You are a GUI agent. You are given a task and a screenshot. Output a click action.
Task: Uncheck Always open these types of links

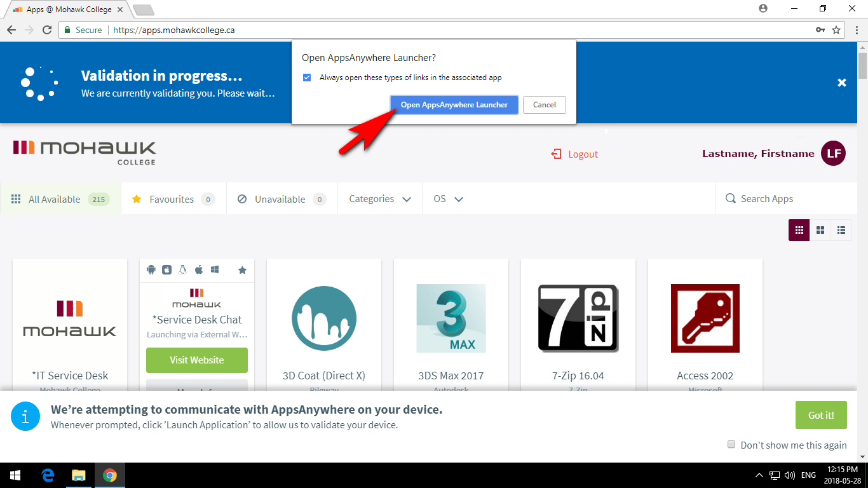pyautogui.click(x=307, y=78)
